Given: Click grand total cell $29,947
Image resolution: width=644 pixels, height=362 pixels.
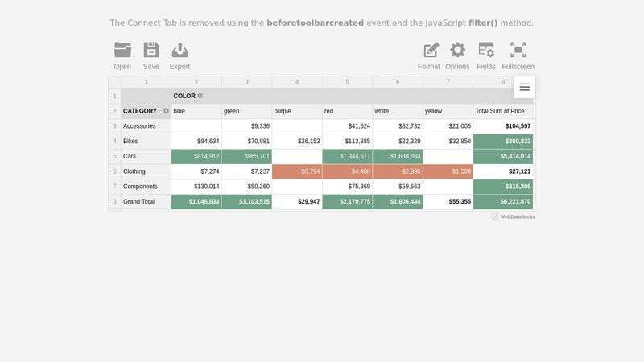Looking at the screenshot, I should click(297, 202).
